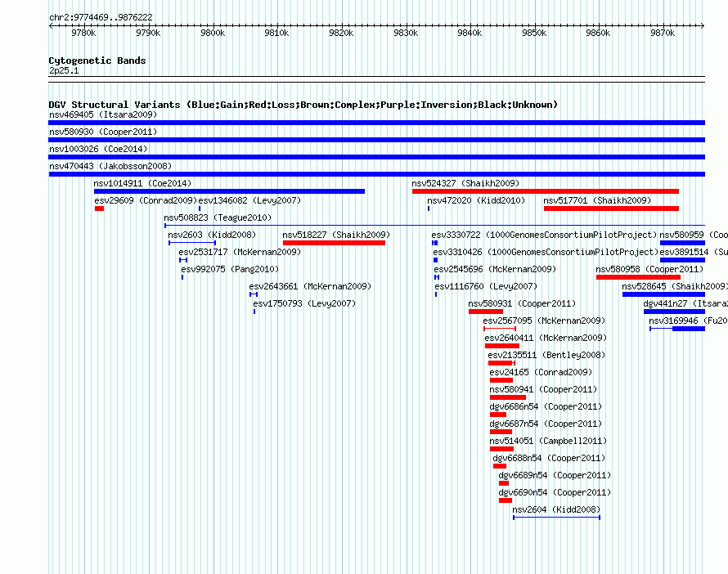Click dgv6687n54 (Cooper2011) red bar
This screenshot has width=728, height=574.
point(501,432)
